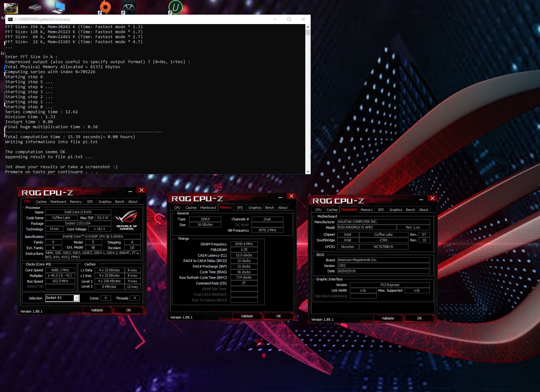Click cmd window scrollbar down arrow
Viewport: 540px width, 392px height.
coord(308,172)
